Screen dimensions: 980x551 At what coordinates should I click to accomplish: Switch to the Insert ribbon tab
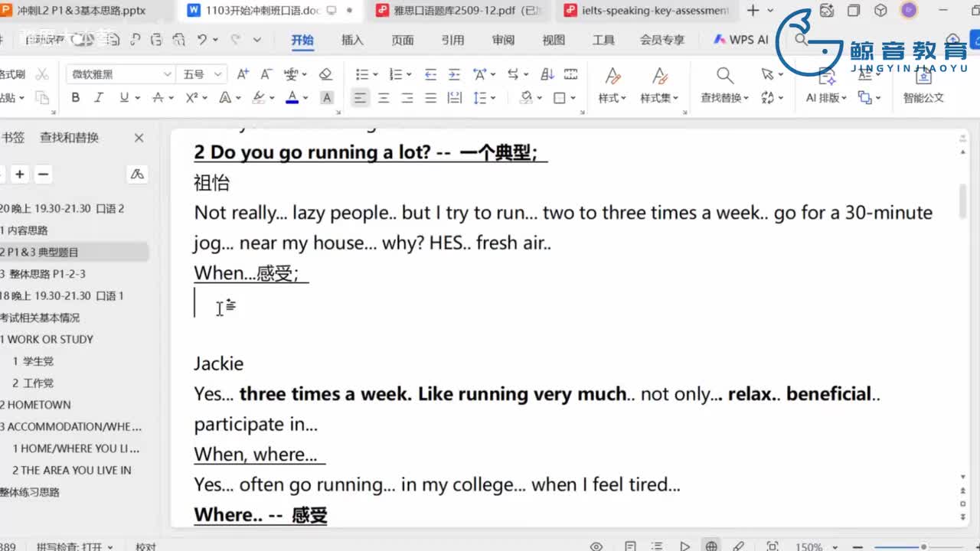(x=352, y=40)
